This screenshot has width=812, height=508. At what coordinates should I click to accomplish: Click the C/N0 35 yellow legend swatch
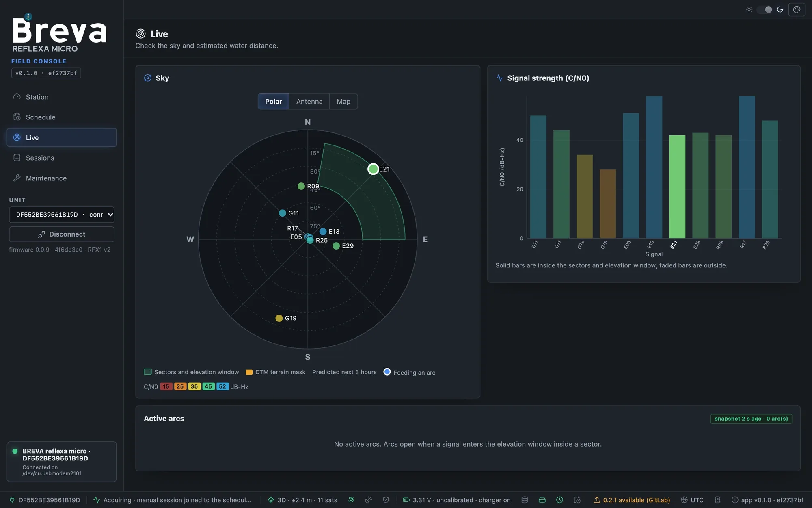(x=194, y=386)
